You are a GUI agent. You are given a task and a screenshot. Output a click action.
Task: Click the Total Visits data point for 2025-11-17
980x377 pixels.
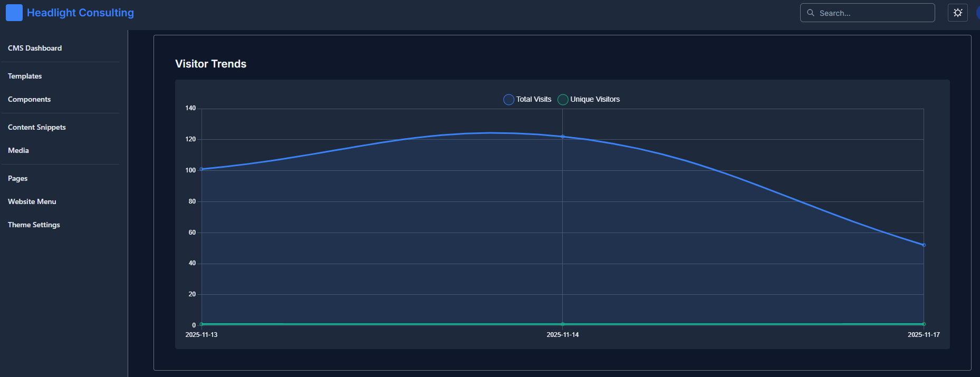(x=924, y=245)
